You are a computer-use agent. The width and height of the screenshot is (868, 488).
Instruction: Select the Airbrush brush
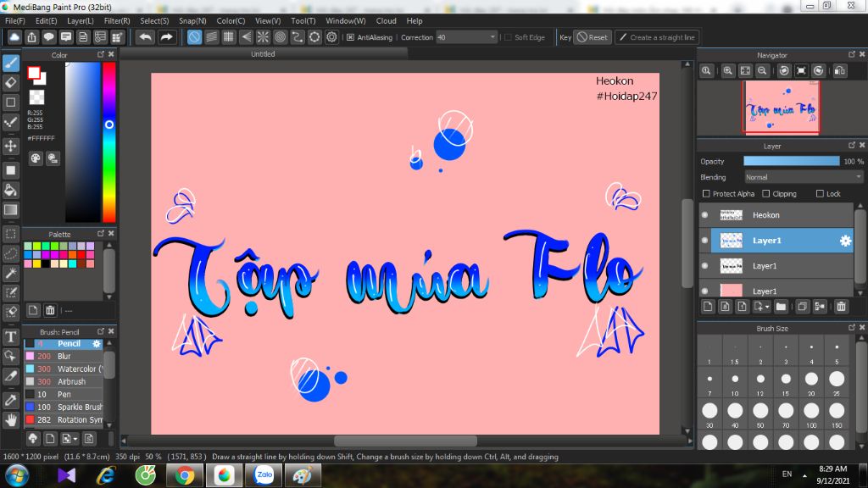[x=64, y=382]
